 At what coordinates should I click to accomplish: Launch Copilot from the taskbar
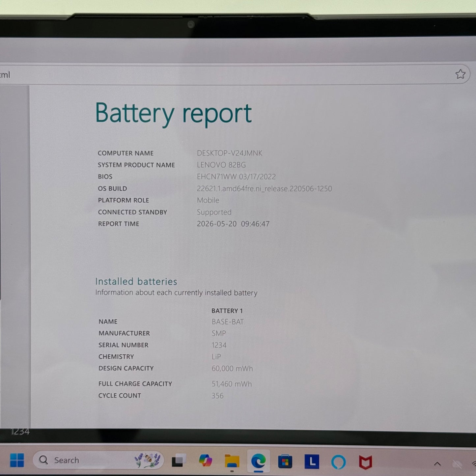[x=206, y=461]
